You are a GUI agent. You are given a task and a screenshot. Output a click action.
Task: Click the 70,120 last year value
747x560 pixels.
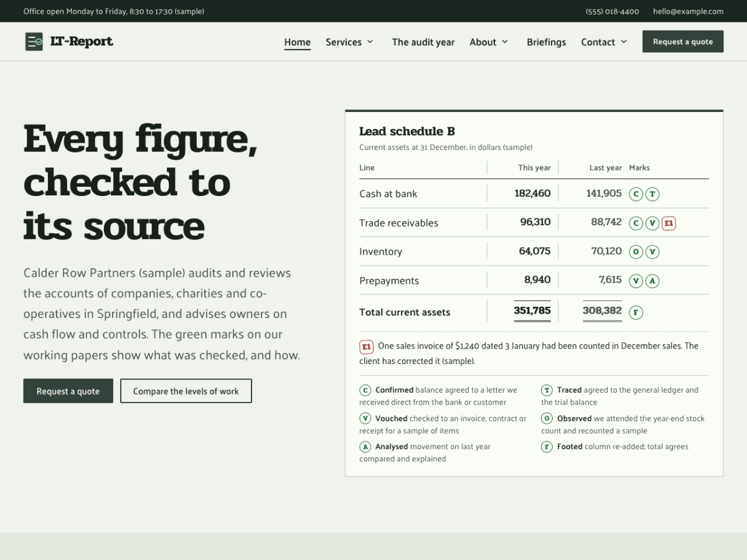606,251
